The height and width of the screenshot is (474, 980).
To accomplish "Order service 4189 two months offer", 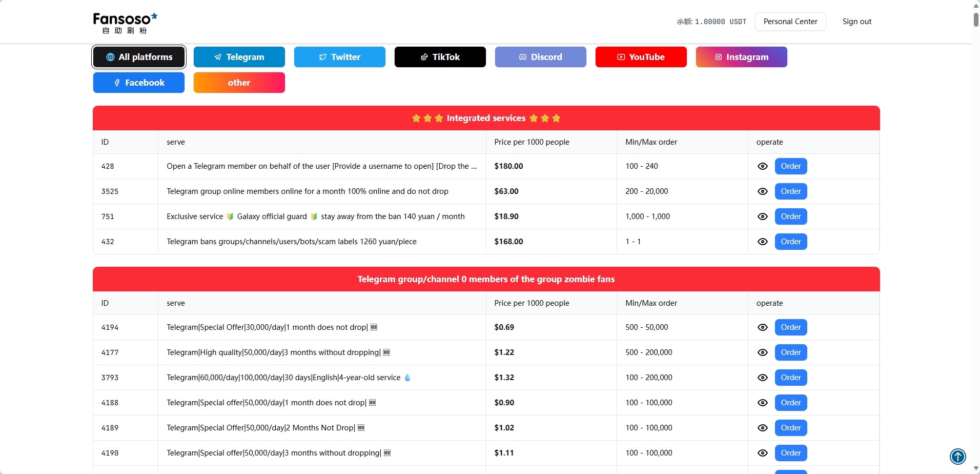I will point(791,428).
